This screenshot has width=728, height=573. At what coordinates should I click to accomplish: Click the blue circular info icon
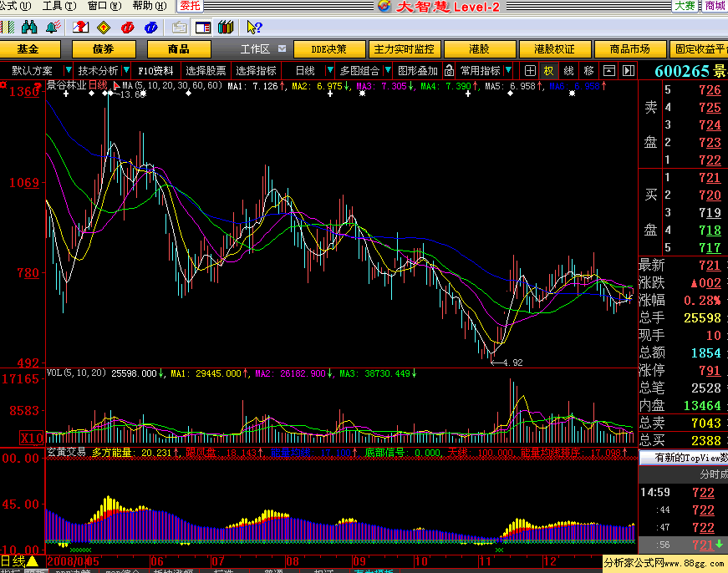[x=151, y=28]
